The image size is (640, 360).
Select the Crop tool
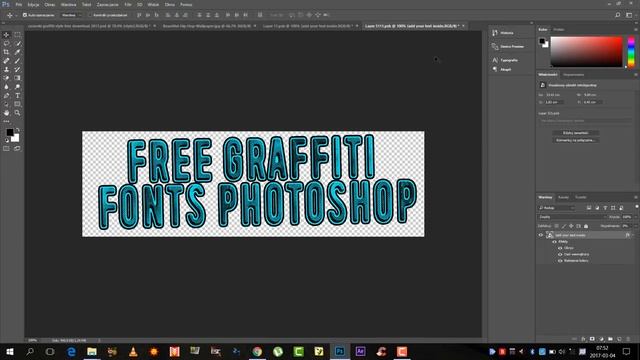[x=6, y=52]
